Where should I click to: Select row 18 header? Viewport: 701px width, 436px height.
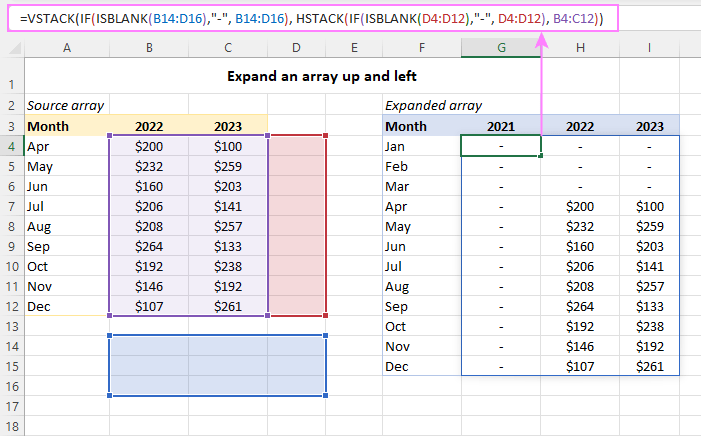(x=12, y=426)
